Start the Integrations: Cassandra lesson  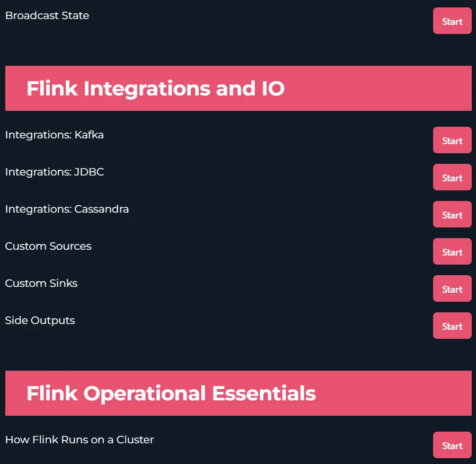[x=452, y=214]
